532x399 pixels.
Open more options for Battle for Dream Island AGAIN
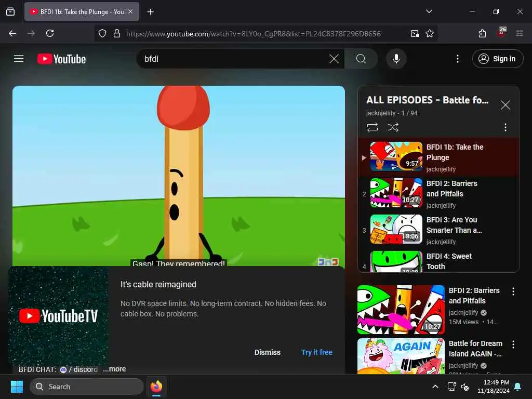pos(513,344)
